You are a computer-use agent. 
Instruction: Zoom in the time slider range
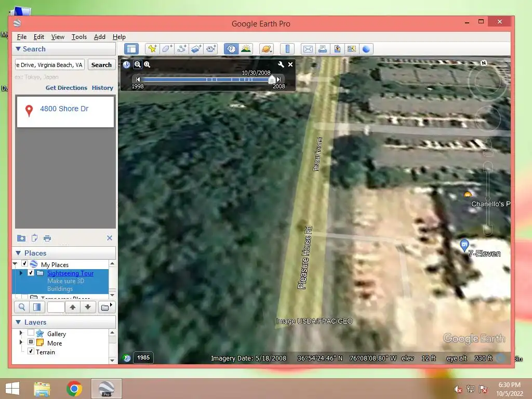pyautogui.click(x=147, y=64)
